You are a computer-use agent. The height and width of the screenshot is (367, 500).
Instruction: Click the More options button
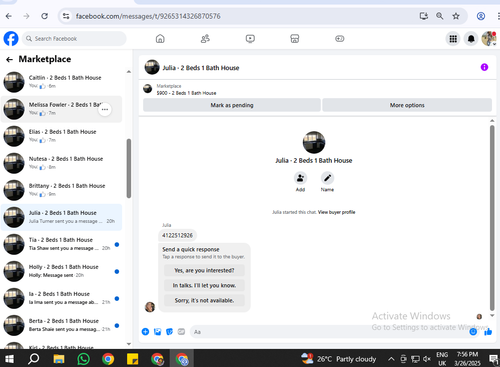click(x=407, y=105)
